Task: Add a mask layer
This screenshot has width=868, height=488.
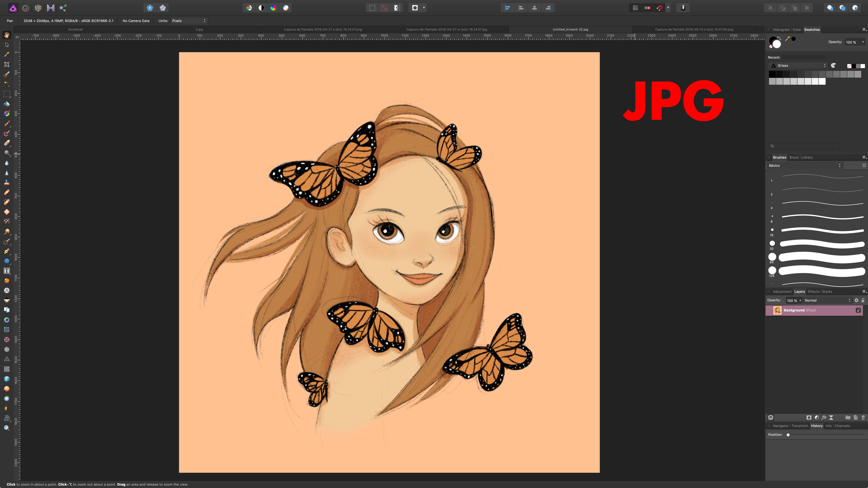Action: coord(809,418)
